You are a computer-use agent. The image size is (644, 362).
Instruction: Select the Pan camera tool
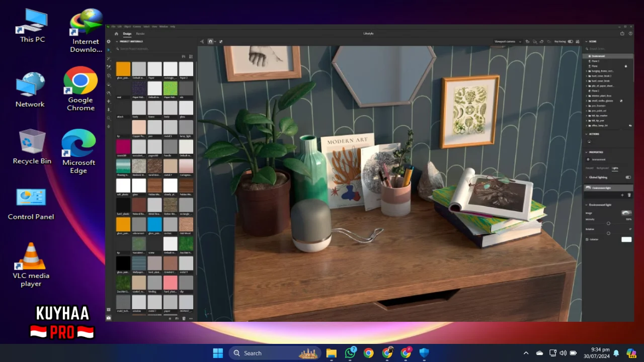[109, 101]
